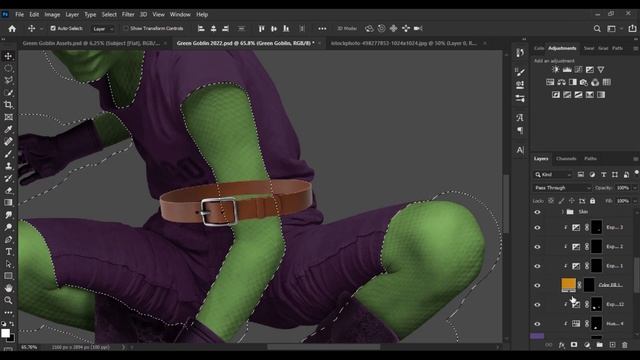The image size is (640, 360).
Task: Click the Home icon in options bar
Action: pyautogui.click(x=12, y=29)
